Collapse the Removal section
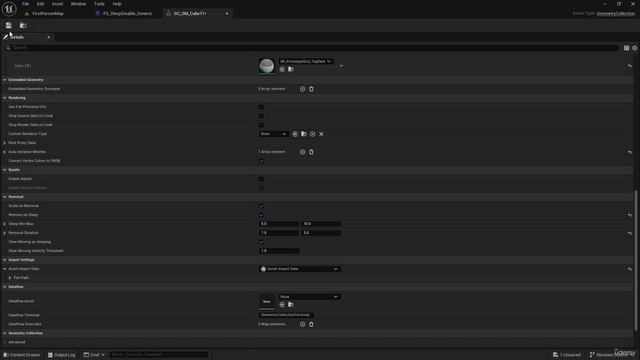The width and height of the screenshot is (640, 360). click(5, 197)
